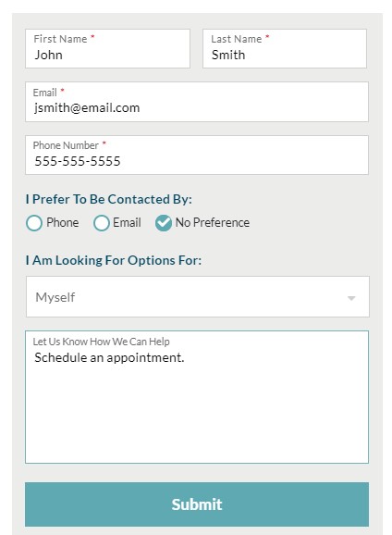The width and height of the screenshot is (392, 535).
Task: Click the I Prefer To Be Contacted By heading
Action: (109, 199)
